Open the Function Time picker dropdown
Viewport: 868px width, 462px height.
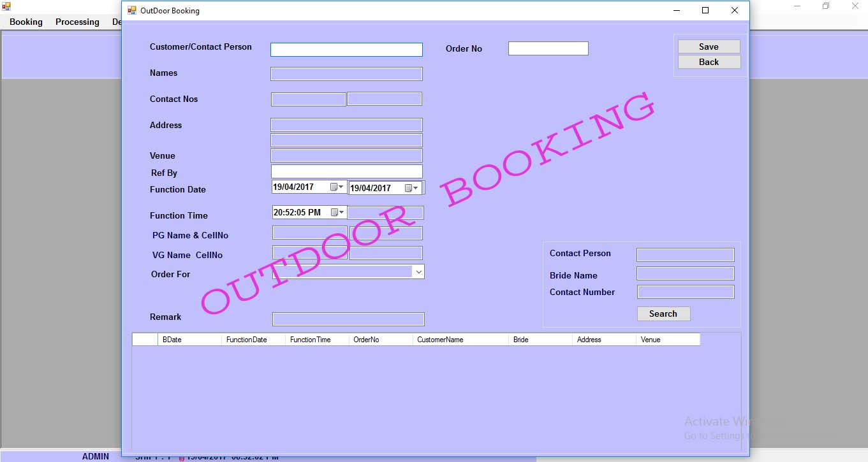coord(337,212)
